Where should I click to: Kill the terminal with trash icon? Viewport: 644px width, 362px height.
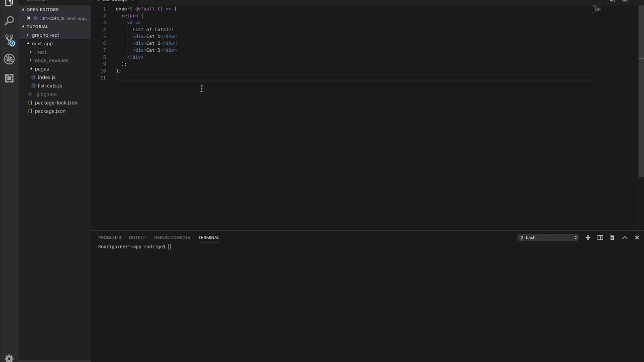point(612,237)
